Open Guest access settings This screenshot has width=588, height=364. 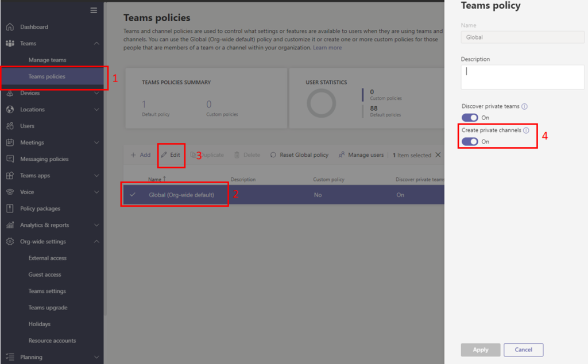click(x=45, y=274)
